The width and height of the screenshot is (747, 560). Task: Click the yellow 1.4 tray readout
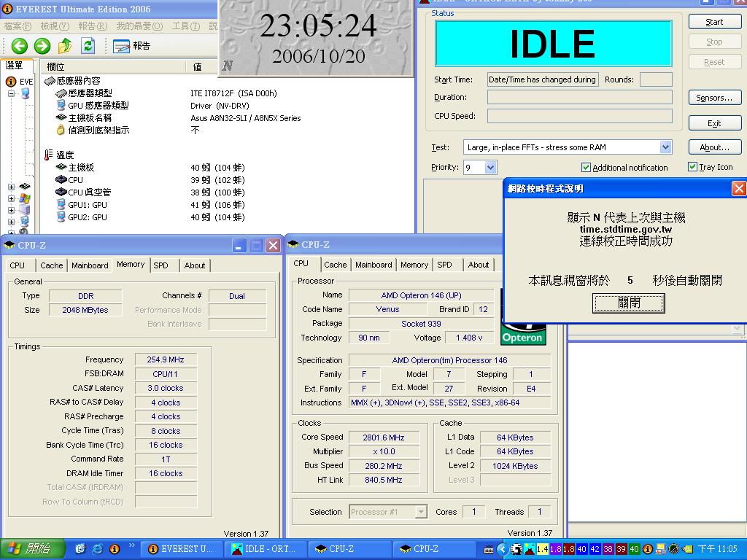[542, 549]
